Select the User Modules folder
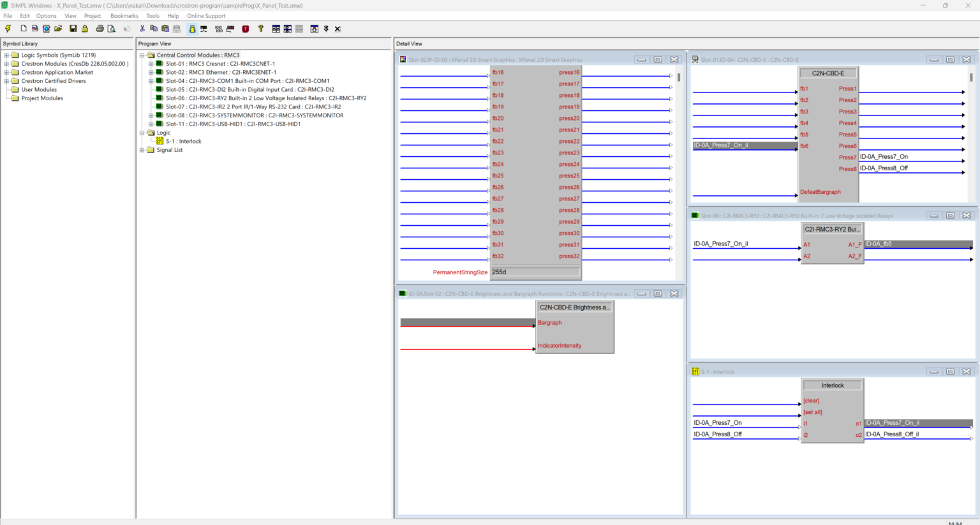 [39, 90]
